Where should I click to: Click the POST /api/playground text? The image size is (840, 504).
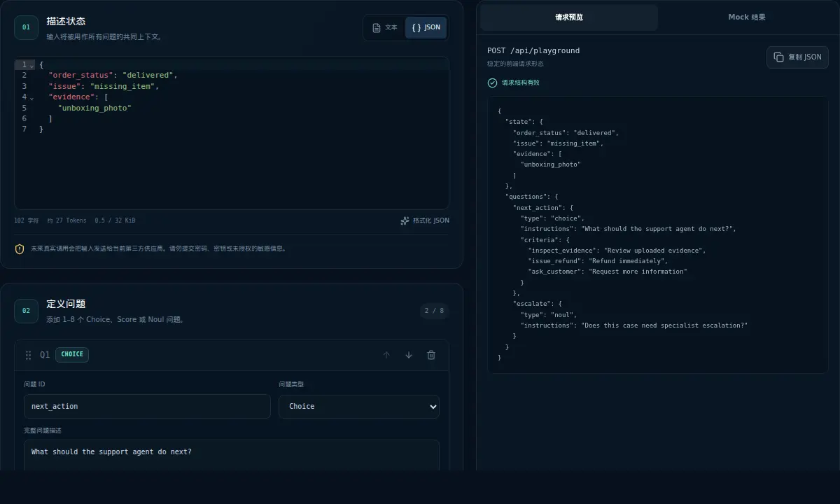tap(533, 50)
